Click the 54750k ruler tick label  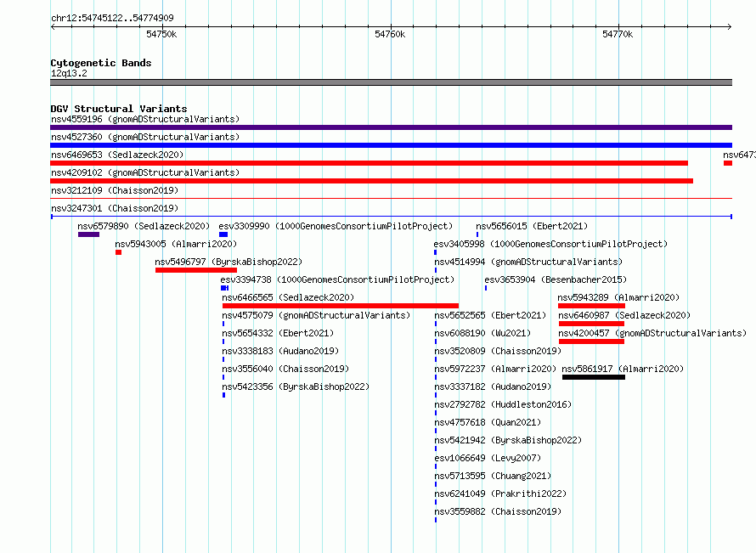pyautogui.click(x=161, y=34)
